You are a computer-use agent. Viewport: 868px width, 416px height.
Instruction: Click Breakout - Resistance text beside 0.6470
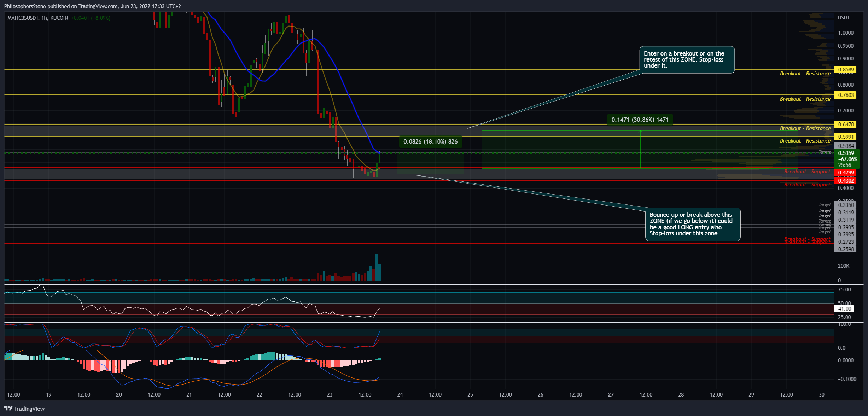tap(805, 128)
